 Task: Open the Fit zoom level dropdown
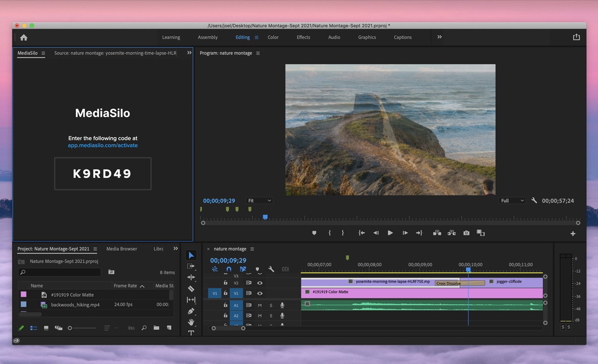click(259, 201)
